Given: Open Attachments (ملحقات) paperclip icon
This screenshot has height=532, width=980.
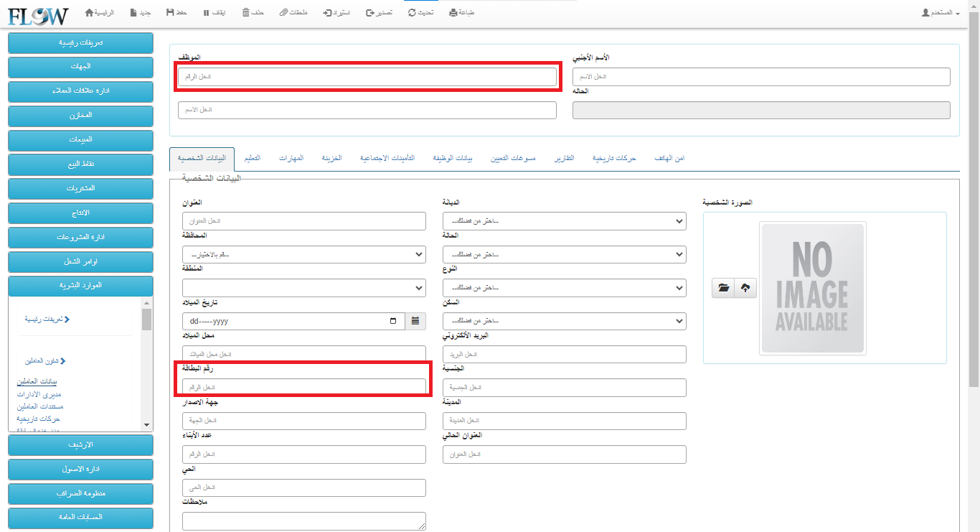Looking at the screenshot, I should tap(283, 13).
